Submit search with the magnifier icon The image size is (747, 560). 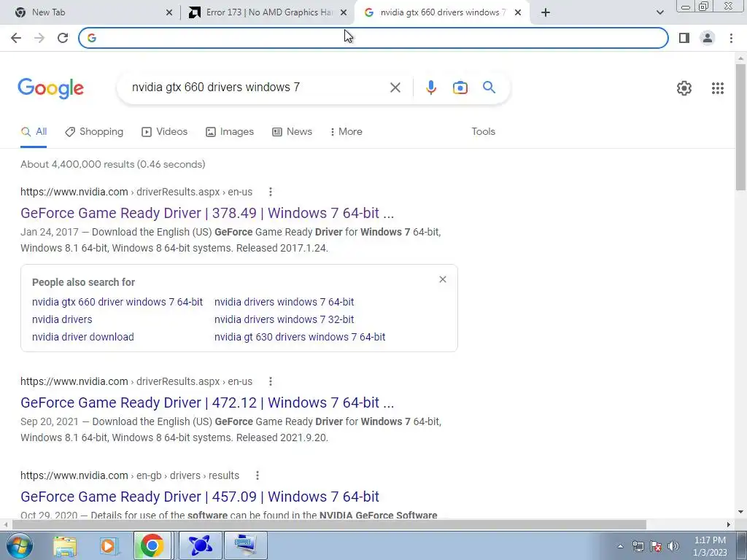[489, 87]
